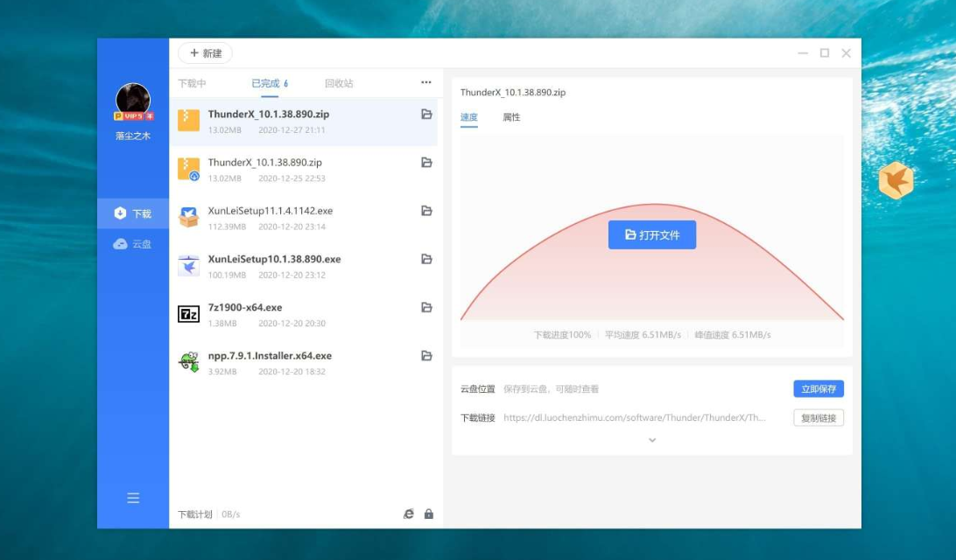956x560 pixels.
Task: Click the user avatar picture
Action: [x=133, y=100]
